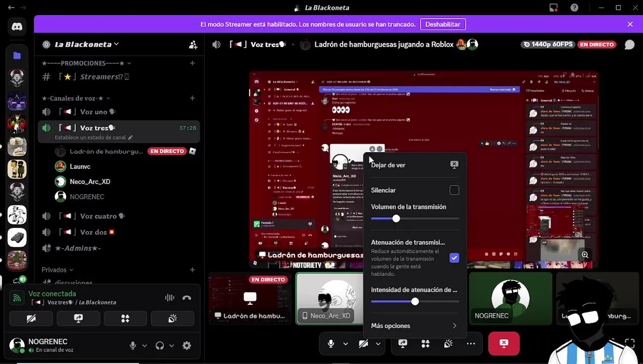Dismiss the streamer mode banner
Screen dimensions: 643x364
point(630,24)
